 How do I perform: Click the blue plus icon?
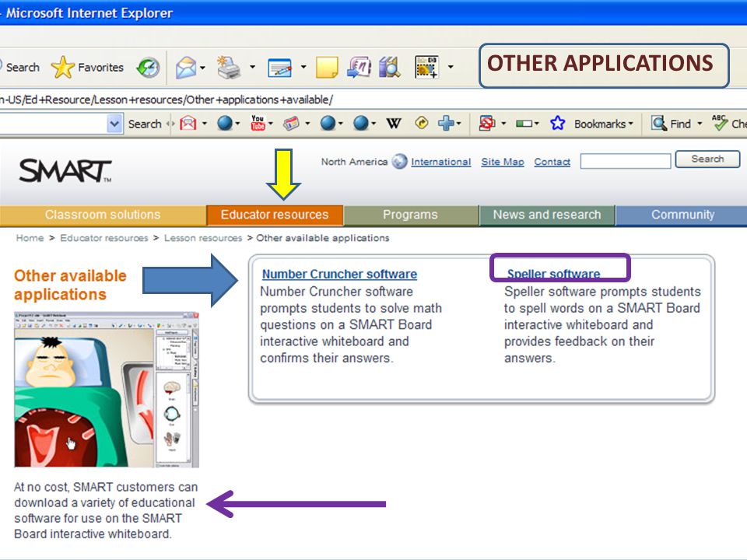click(446, 124)
